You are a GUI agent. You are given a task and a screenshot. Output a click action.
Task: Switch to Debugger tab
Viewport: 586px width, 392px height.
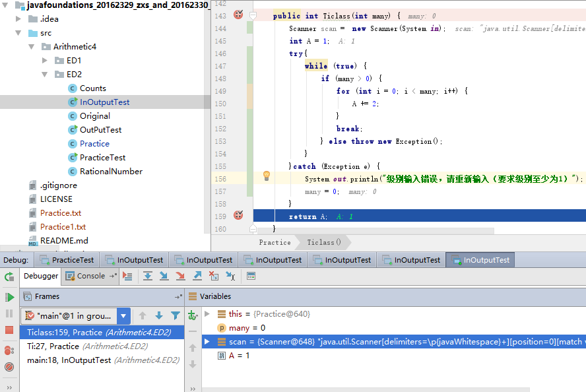point(41,276)
